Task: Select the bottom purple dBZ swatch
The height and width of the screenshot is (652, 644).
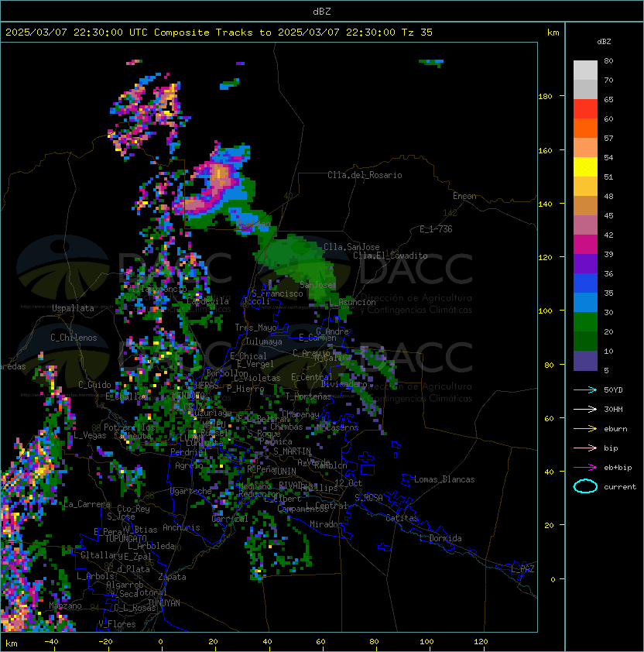Action: (x=585, y=361)
